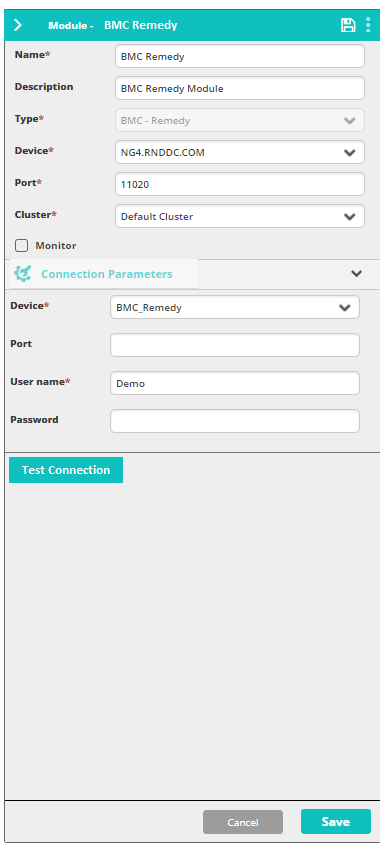Image resolution: width=388 pixels, height=850 pixels.
Task: Collapse the Connection Parameters section chevron
Action: 356,274
